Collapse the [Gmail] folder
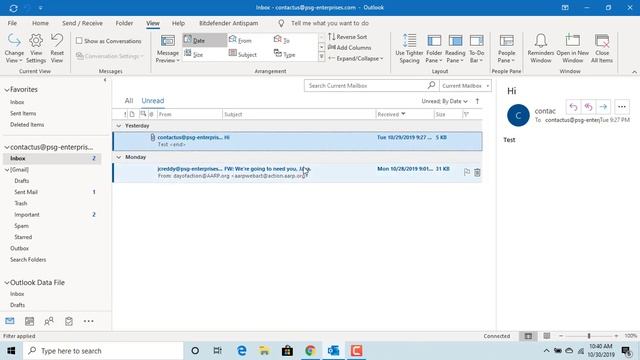 point(7,169)
